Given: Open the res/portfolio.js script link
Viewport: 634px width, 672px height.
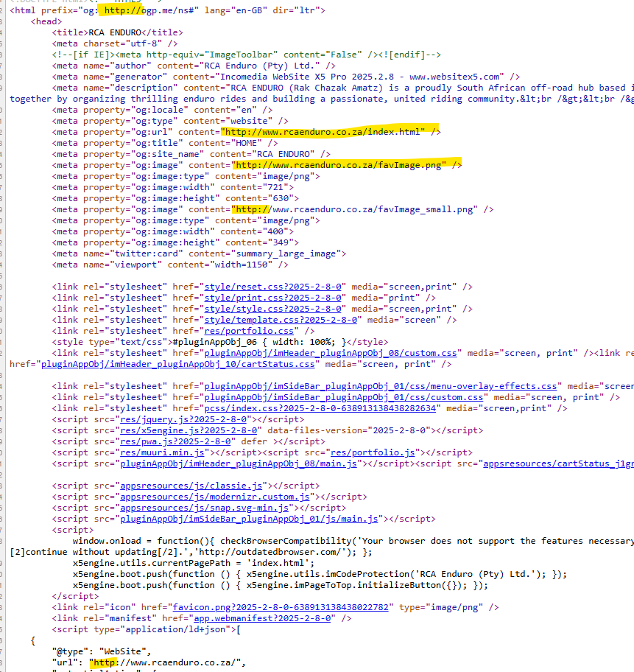Looking at the screenshot, I should point(373,453).
